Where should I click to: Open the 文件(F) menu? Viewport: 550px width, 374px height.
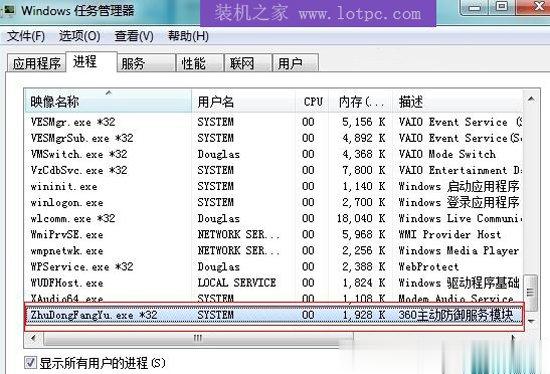pos(26,36)
